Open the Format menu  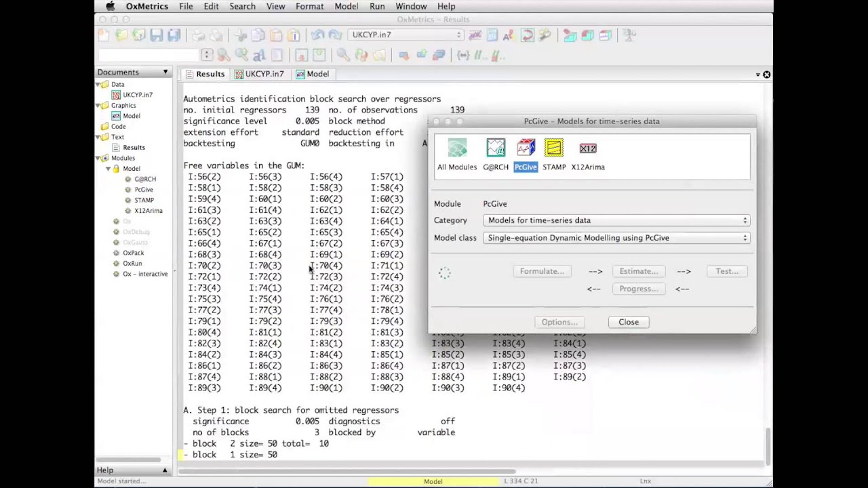(x=309, y=6)
